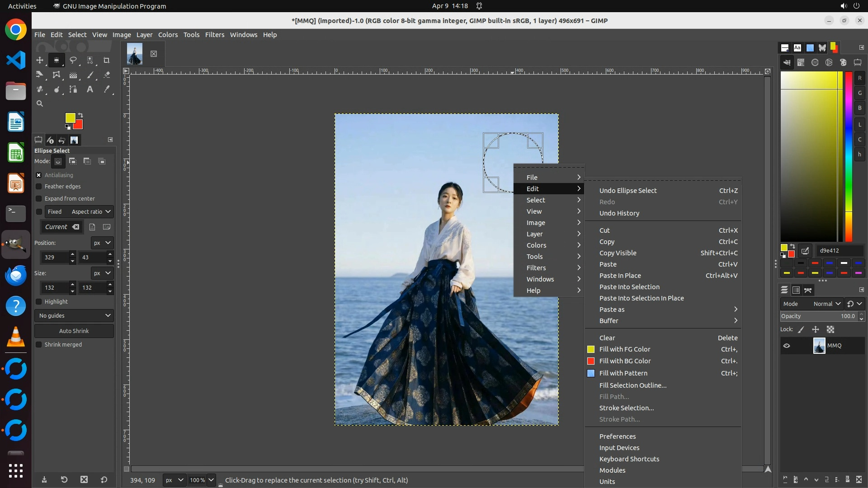The width and height of the screenshot is (868, 488).
Task: Select the Crop tool
Action: click(107, 60)
